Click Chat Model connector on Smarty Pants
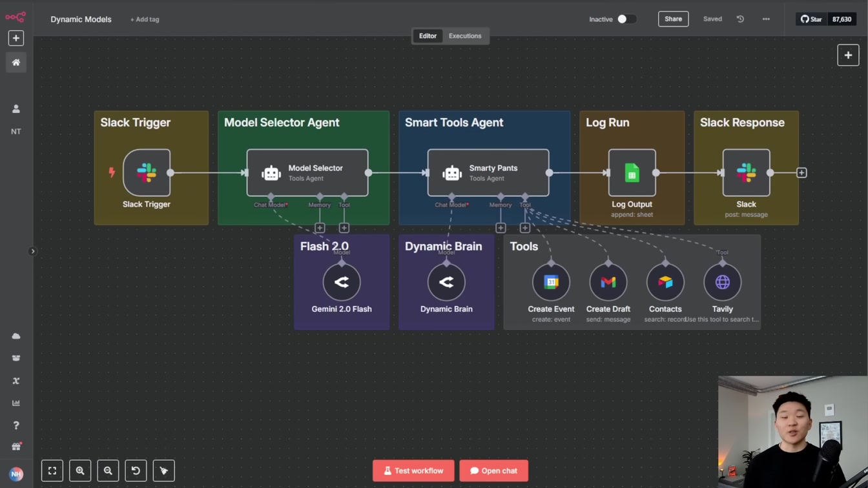868x488 pixels. tap(451, 196)
